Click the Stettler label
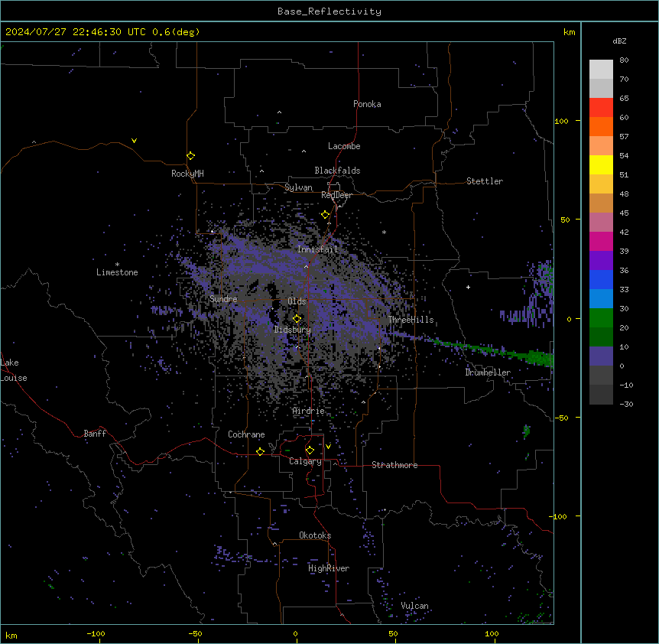659x644 pixels. [484, 181]
